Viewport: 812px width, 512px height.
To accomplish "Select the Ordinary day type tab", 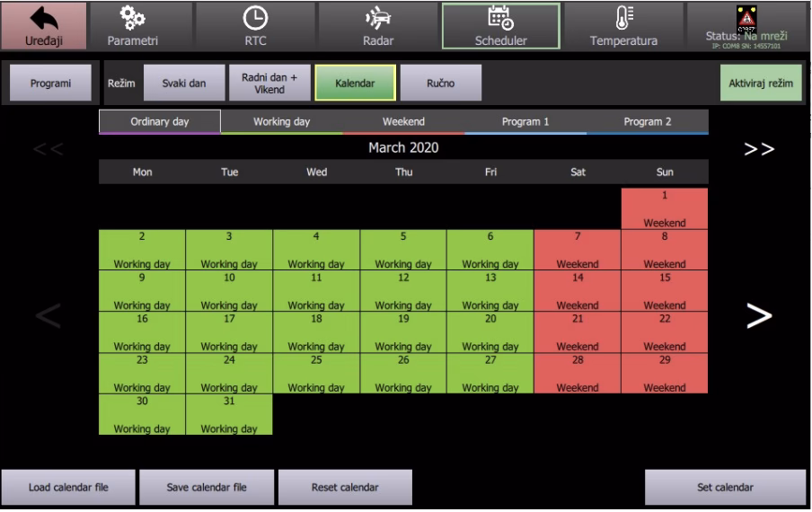I will 160,122.
